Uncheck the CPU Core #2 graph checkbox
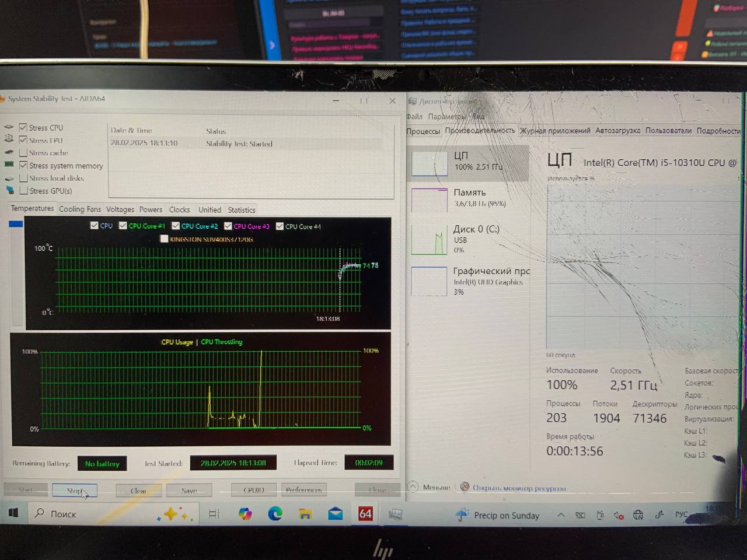747x560 pixels. (x=175, y=226)
